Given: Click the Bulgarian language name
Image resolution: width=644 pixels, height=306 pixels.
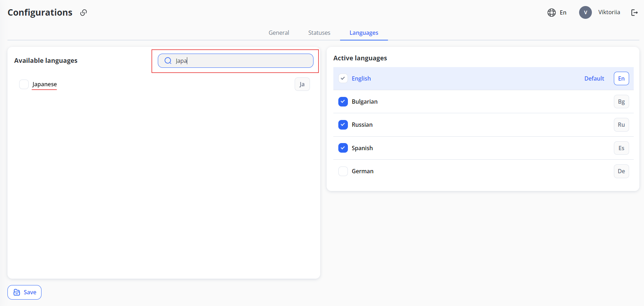Looking at the screenshot, I should [365, 102].
